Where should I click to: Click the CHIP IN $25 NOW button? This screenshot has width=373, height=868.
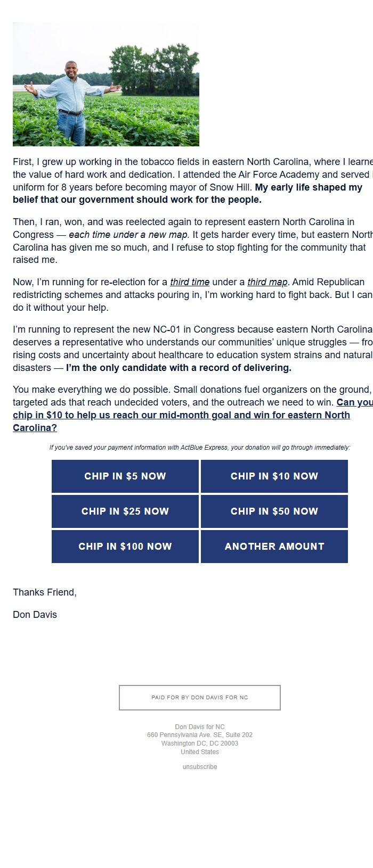(x=125, y=511)
